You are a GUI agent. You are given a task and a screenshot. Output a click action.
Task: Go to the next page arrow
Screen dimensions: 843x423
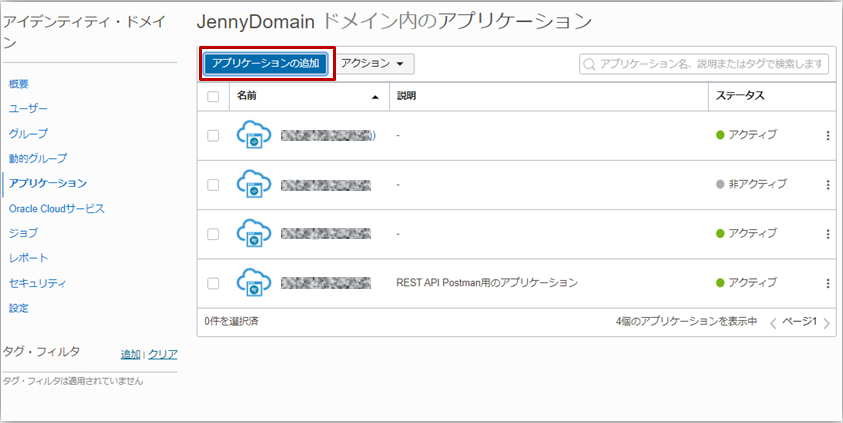tap(827, 323)
